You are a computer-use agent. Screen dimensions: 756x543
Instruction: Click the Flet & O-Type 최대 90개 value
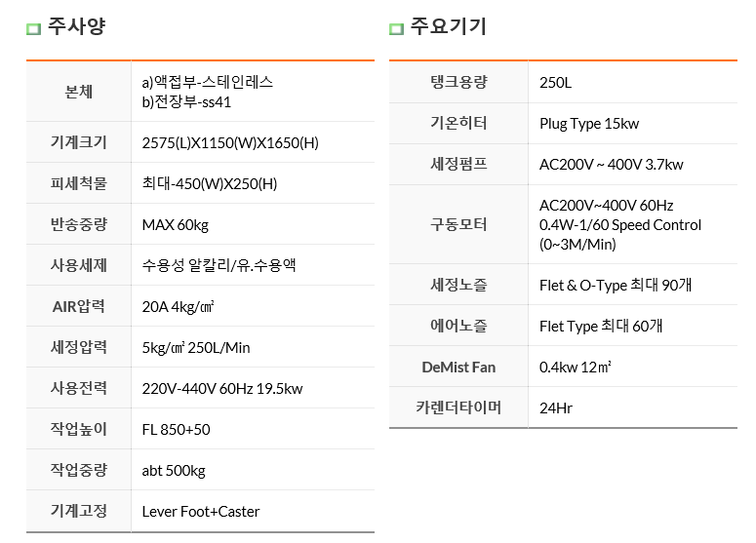pyautogui.click(x=616, y=286)
